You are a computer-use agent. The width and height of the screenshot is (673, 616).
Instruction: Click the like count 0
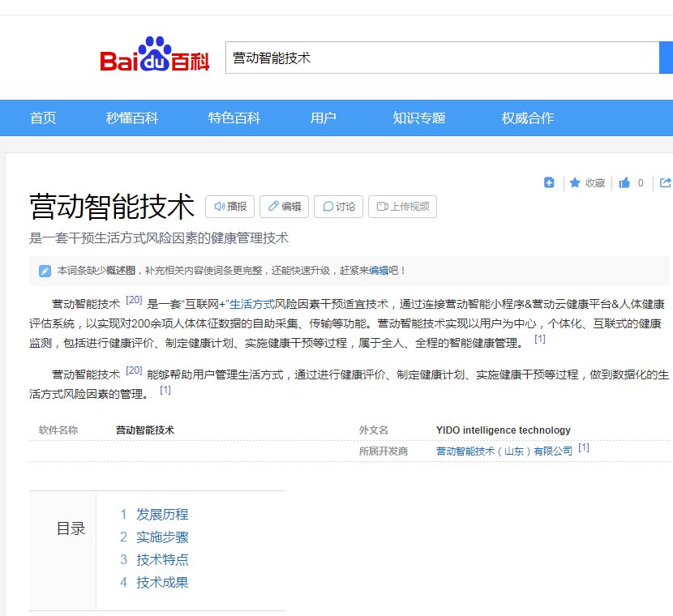click(641, 183)
